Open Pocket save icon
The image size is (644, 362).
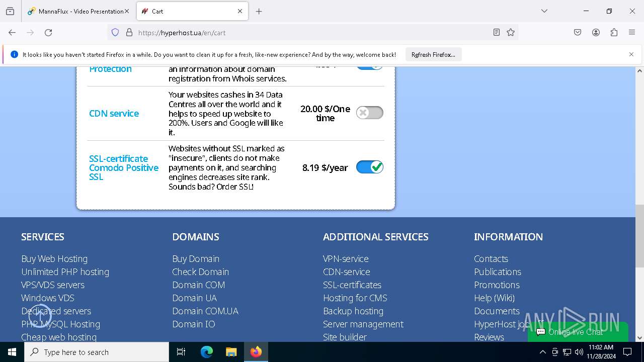(578, 33)
